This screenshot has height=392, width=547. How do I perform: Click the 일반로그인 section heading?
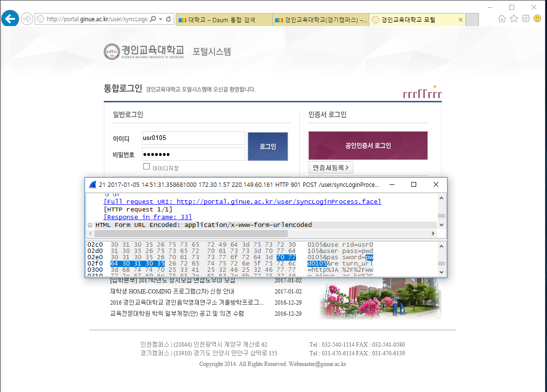128,114
